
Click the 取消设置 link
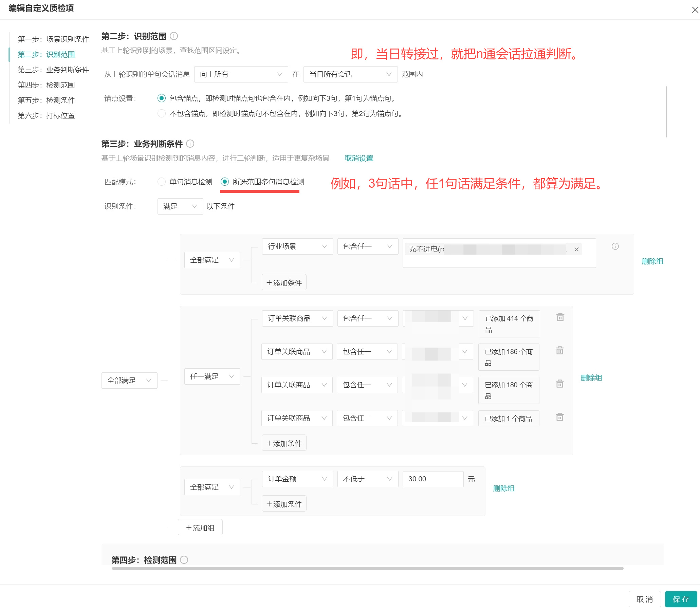coord(359,158)
